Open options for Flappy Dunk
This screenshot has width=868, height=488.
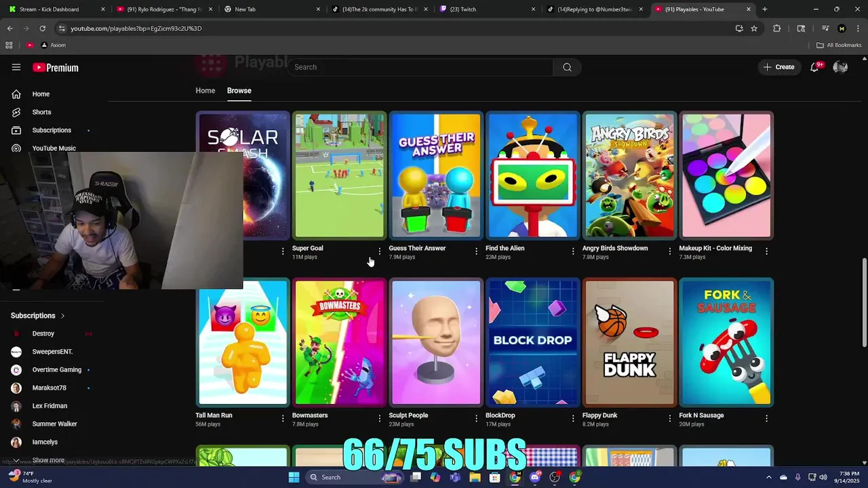coord(670,419)
